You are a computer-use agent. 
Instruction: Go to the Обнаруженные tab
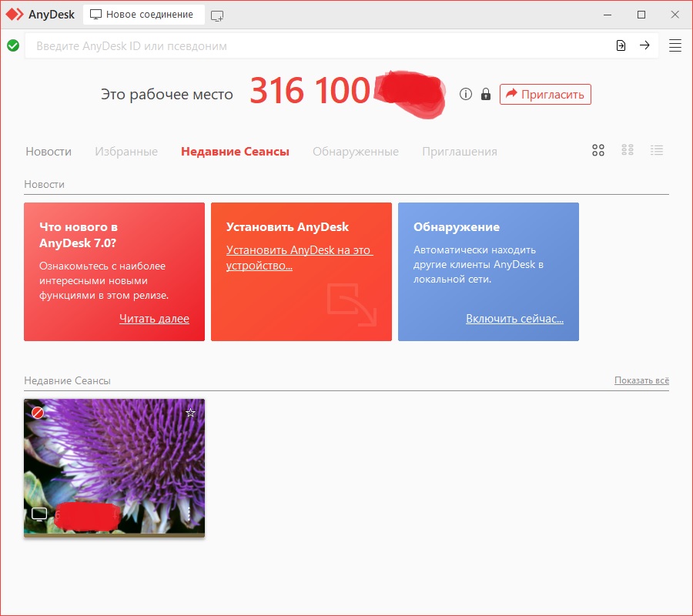[x=356, y=152]
